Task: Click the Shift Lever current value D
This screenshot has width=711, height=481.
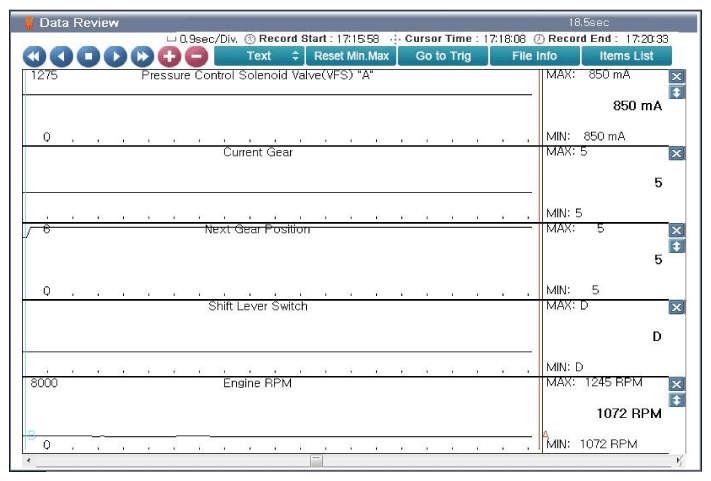Action: (657, 337)
